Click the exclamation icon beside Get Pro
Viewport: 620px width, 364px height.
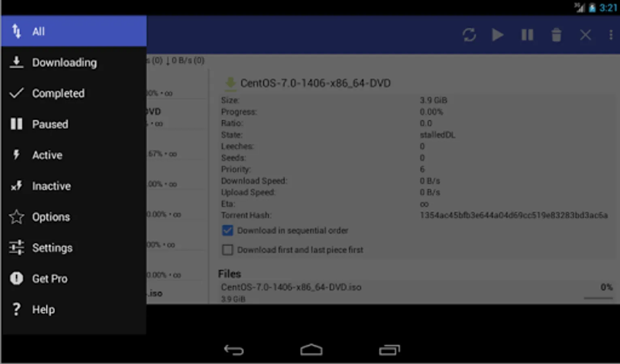coord(16,278)
